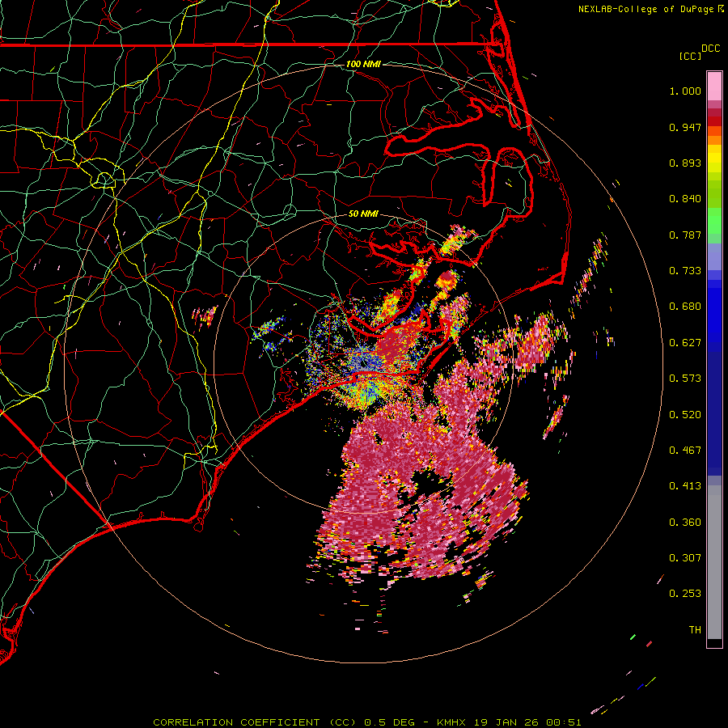Click the TH threshold label
This screenshot has height=728, width=728.
(x=695, y=630)
